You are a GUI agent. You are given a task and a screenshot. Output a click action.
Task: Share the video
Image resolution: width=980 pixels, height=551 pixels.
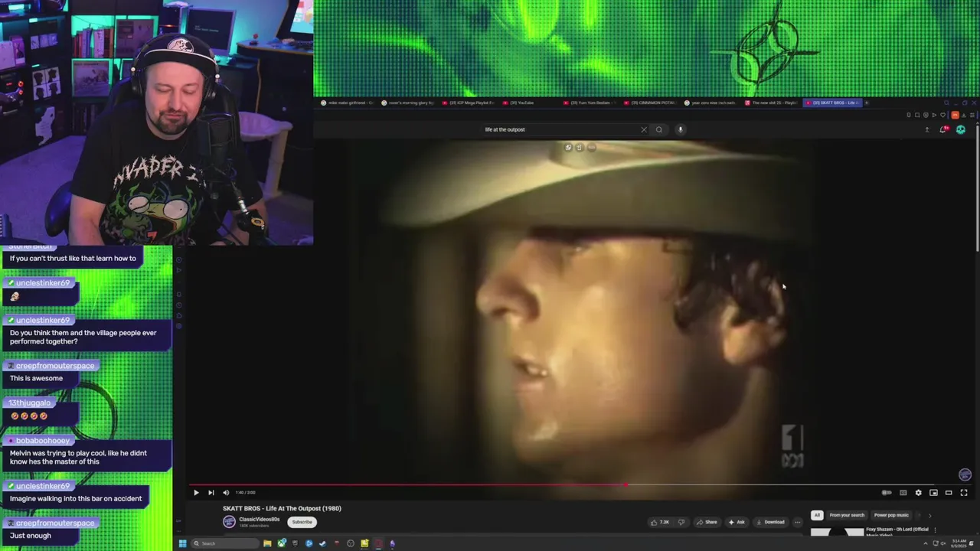[x=707, y=522]
